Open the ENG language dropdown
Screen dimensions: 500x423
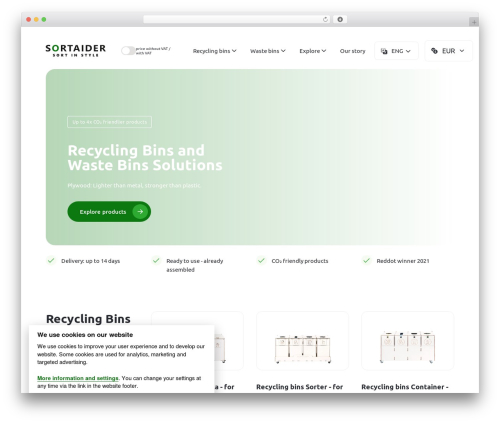pos(396,51)
